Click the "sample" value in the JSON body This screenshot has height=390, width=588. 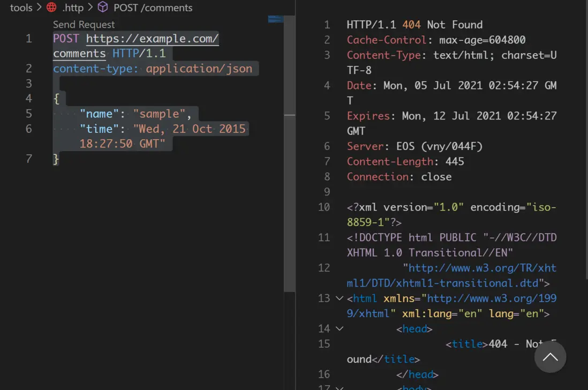pos(160,114)
